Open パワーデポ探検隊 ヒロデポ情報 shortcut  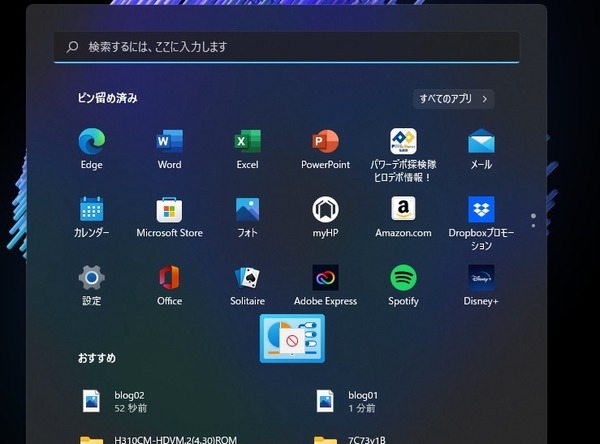point(403,155)
